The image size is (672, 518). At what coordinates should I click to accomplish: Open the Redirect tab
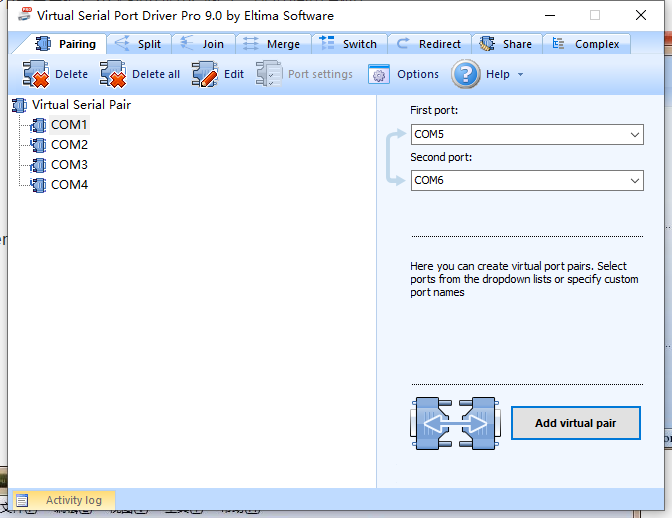tap(429, 44)
